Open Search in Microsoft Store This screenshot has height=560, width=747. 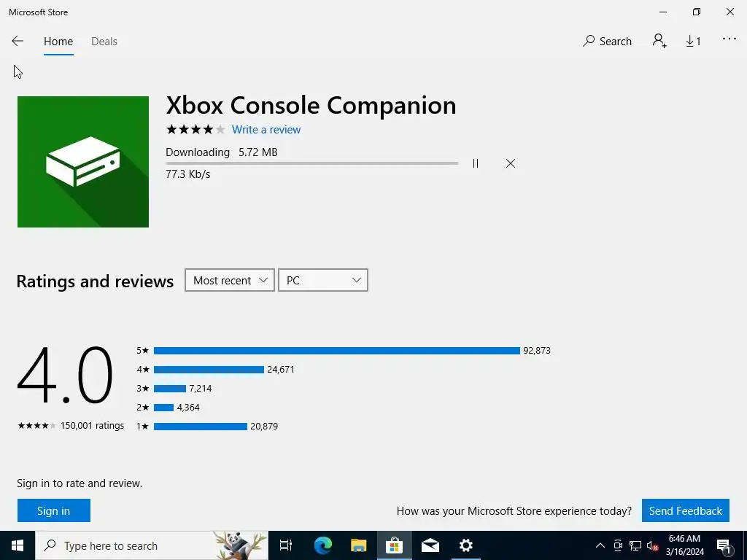click(x=607, y=42)
